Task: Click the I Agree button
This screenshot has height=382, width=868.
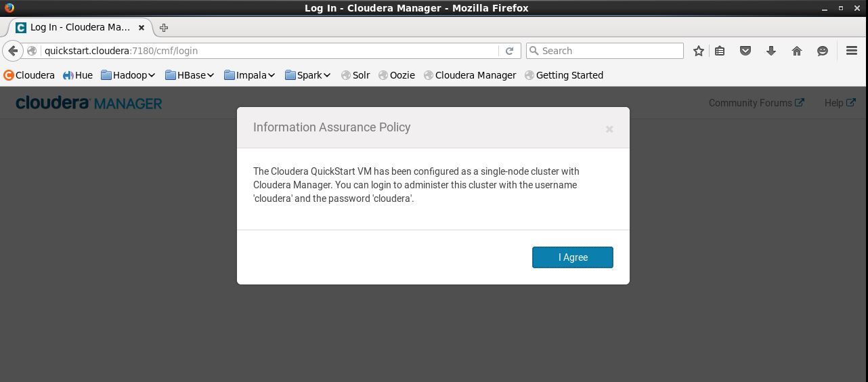Action: pos(572,257)
